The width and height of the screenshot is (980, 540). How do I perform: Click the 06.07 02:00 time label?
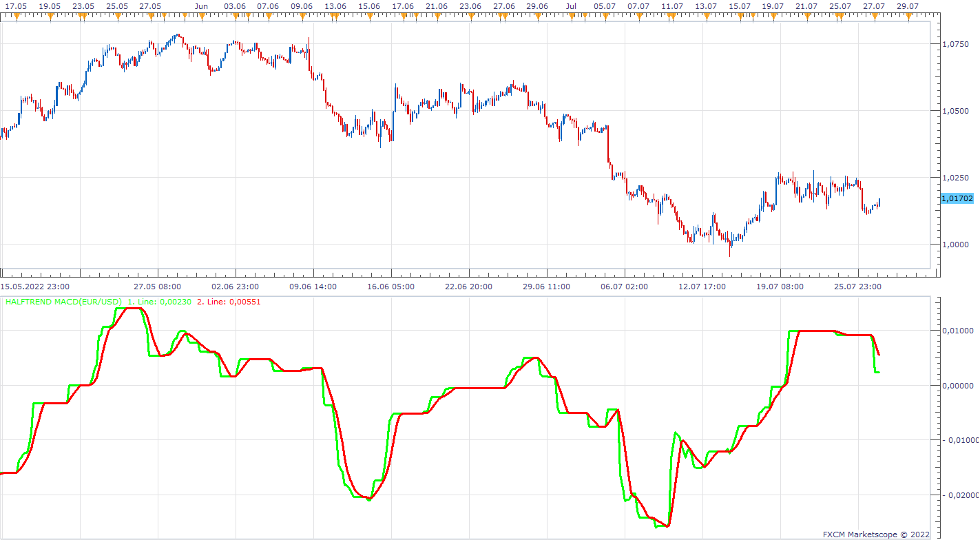(624, 287)
